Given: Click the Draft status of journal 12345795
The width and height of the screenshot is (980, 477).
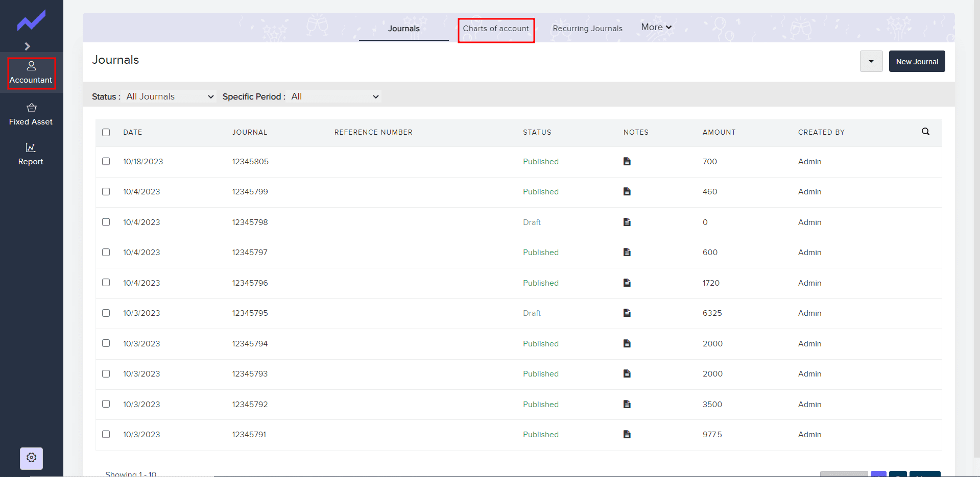Looking at the screenshot, I should click(532, 313).
